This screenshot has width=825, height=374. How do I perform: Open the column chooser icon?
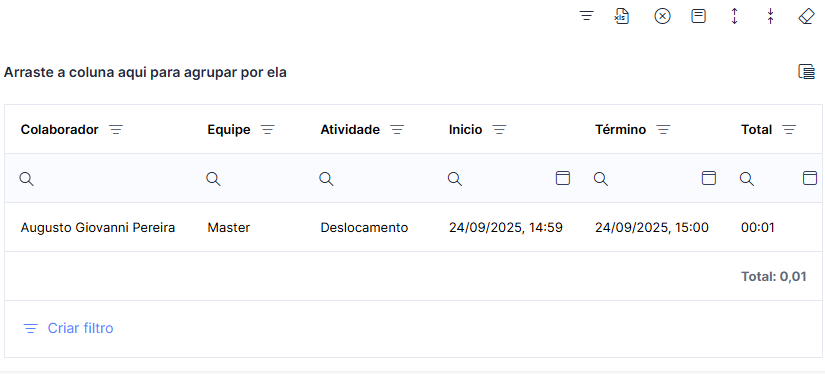806,71
